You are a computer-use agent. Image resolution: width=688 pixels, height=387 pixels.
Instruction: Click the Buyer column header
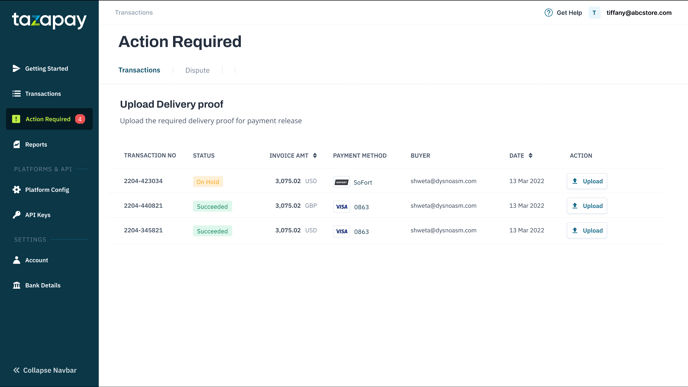tap(420, 155)
